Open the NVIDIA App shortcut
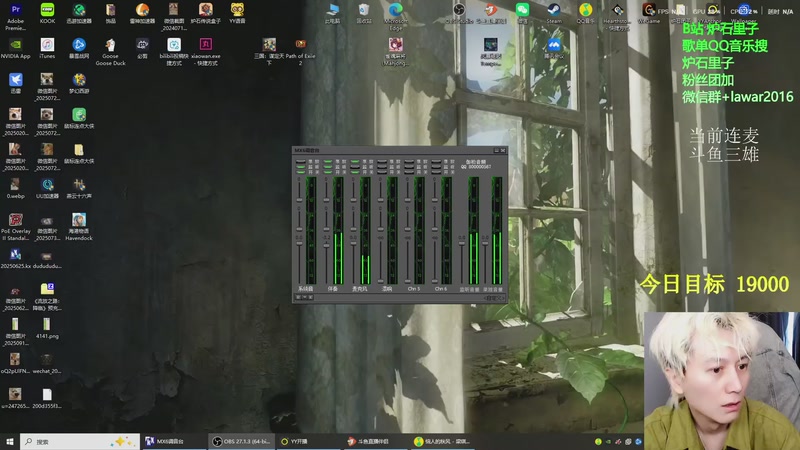The height and width of the screenshot is (450, 800). coord(15,48)
